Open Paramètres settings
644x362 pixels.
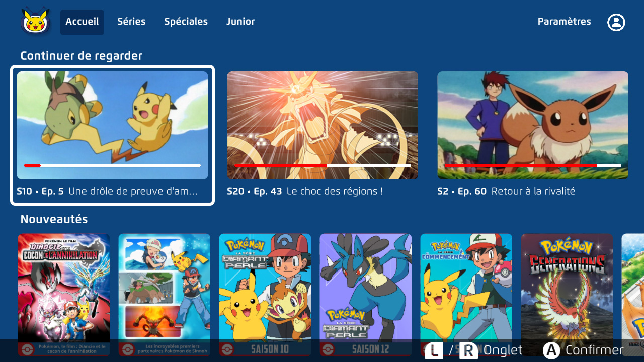pyautogui.click(x=564, y=22)
